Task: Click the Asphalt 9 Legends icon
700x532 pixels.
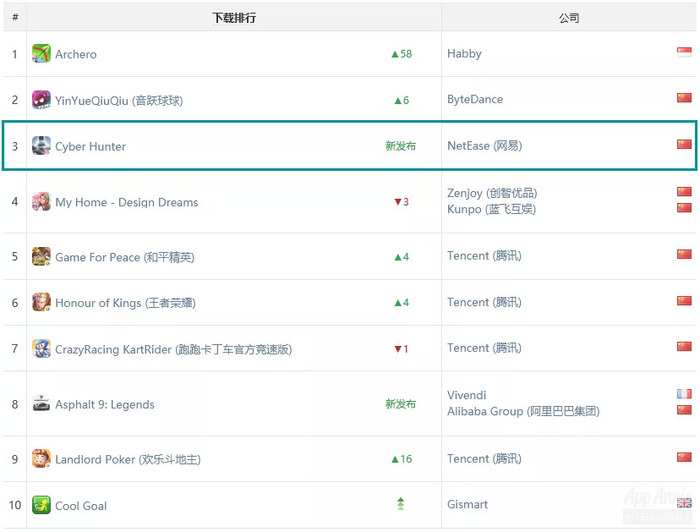Action: click(41, 404)
